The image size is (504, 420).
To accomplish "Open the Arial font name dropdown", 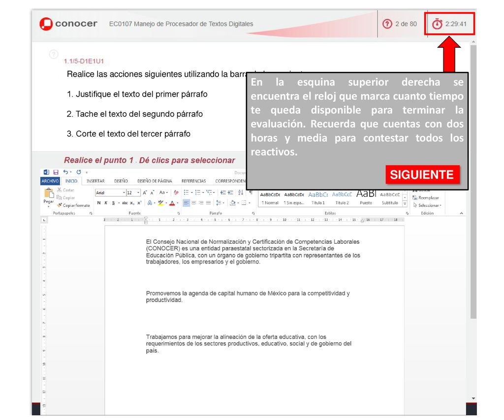I will point(124,193).
